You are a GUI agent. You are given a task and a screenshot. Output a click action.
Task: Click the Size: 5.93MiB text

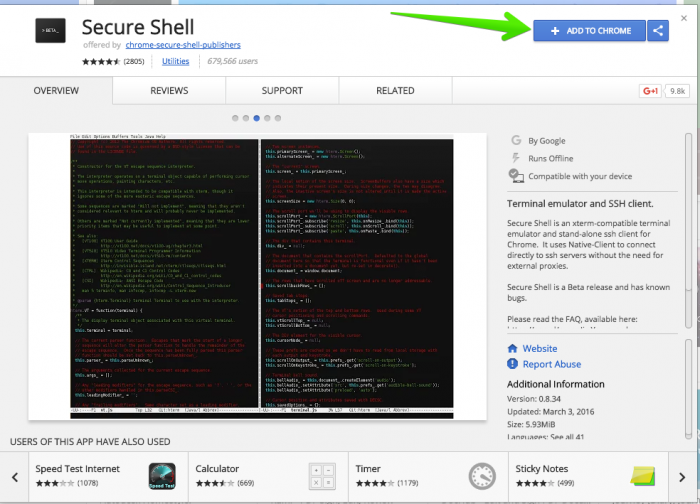coord(531,424)
